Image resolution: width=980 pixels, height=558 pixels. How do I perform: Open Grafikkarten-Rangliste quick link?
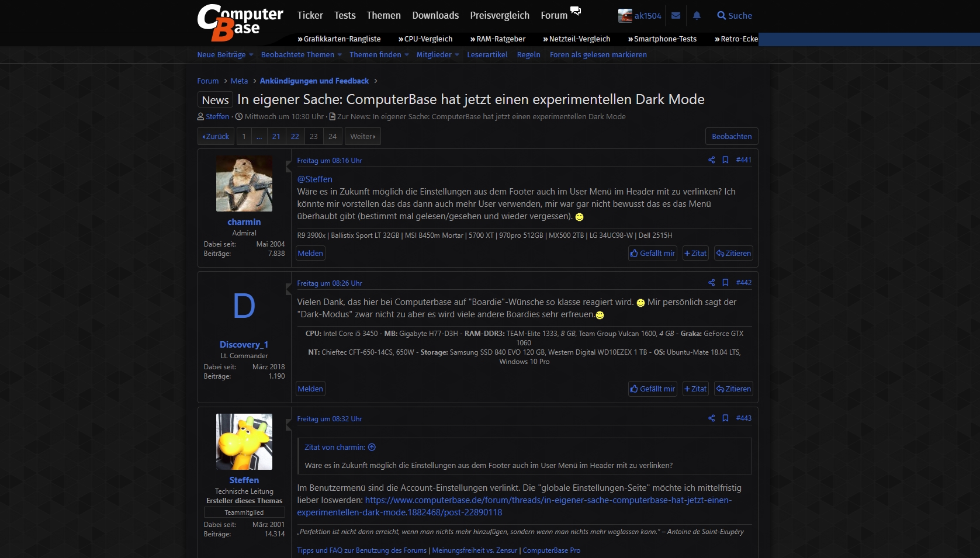339,39
